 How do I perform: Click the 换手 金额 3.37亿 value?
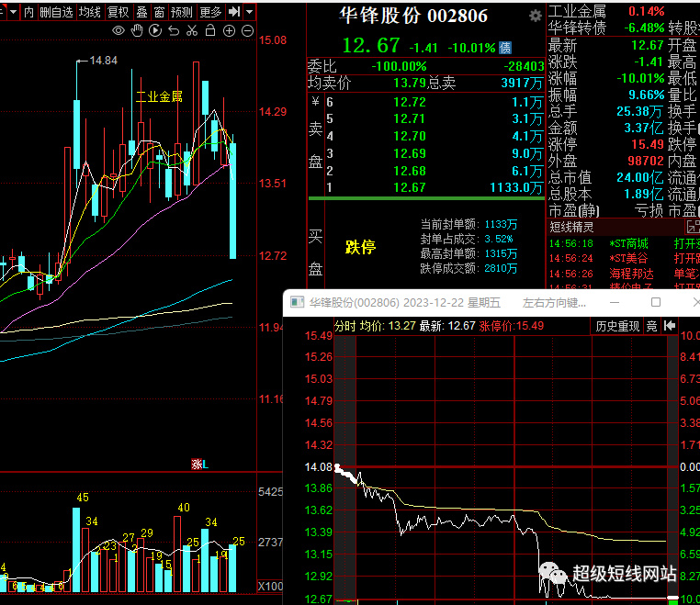click(x=644, y=128)
